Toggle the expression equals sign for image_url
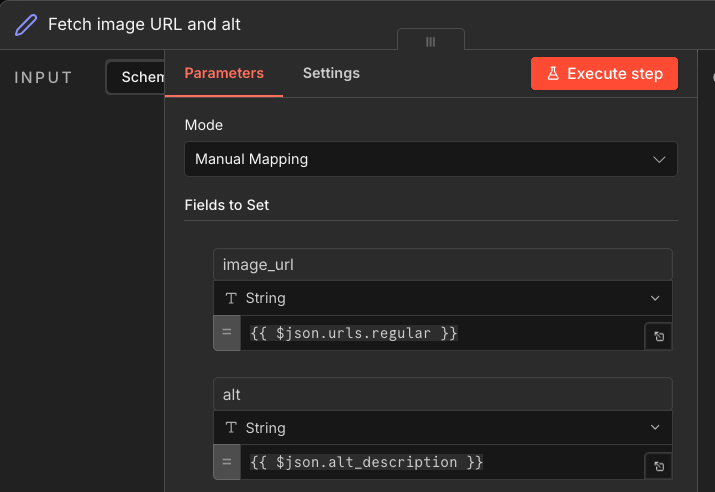715x492 pixels. [x=227, y=333]
